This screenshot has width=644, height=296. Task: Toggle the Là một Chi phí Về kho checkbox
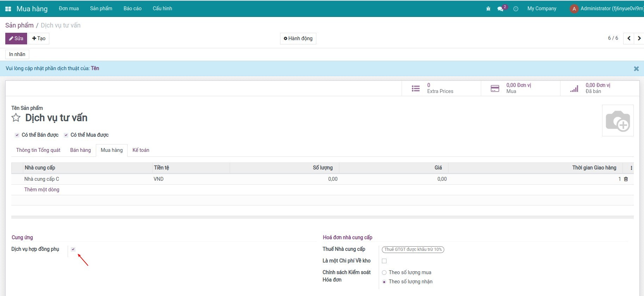(x=384, y=261)
